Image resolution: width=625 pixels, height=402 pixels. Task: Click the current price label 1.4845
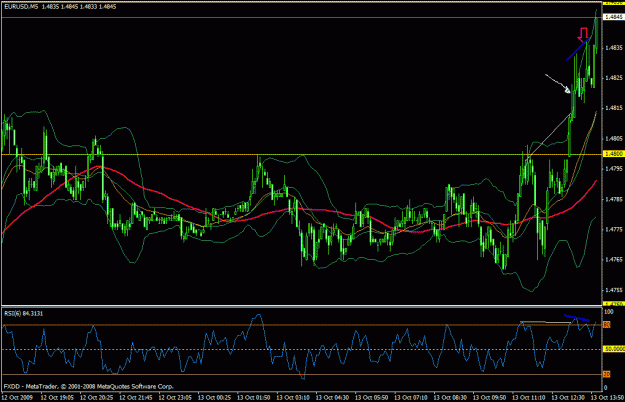pos(613,17)
